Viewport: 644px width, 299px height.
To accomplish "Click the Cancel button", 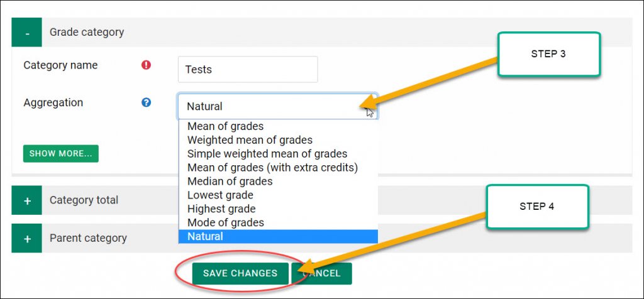I will (321, 274).
